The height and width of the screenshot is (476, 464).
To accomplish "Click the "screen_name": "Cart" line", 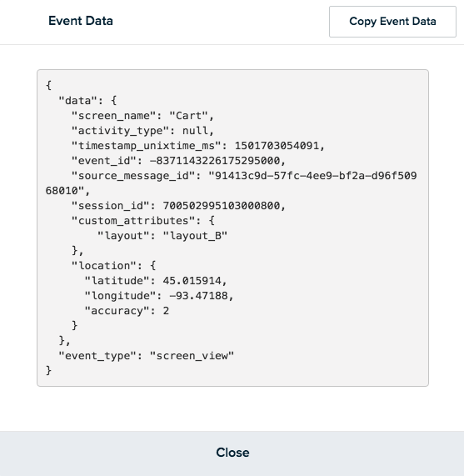I will (142, 116).
